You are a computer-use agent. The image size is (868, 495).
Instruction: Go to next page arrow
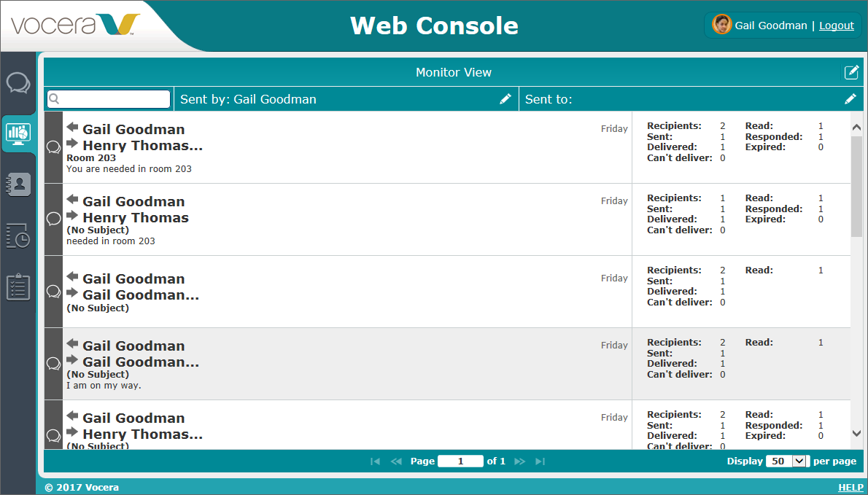tap(520, 461)
